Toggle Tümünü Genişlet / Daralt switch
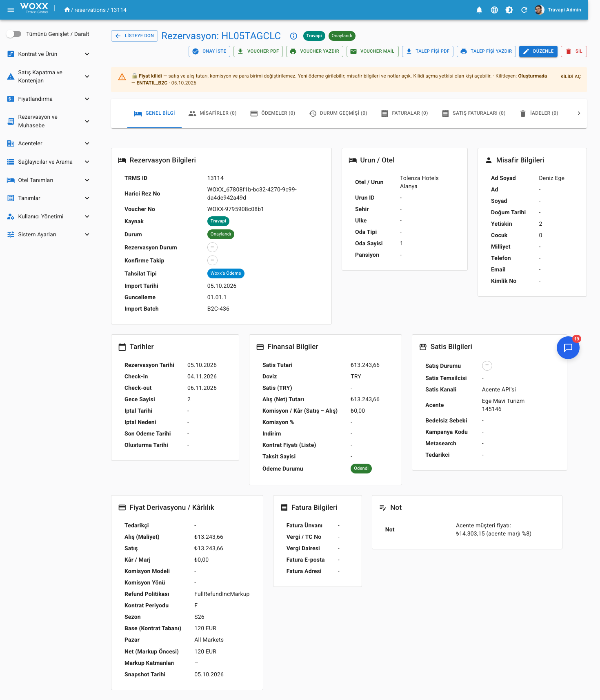 click(14, 34)
